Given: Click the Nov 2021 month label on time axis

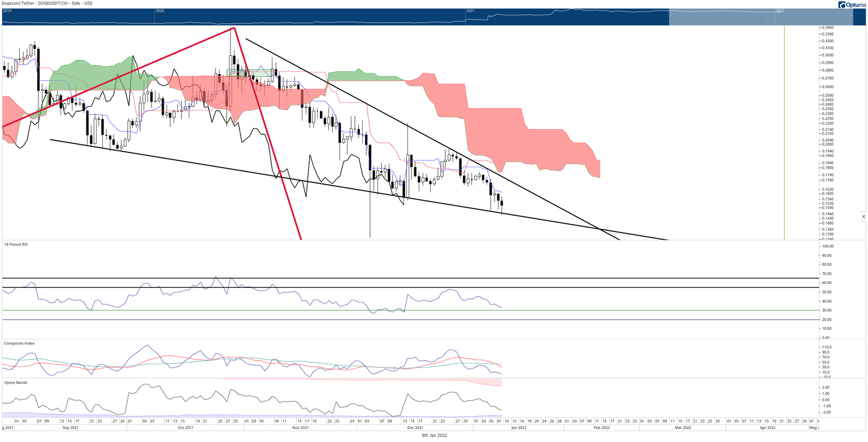Looking at the screenshot, I should pos(300,428).
